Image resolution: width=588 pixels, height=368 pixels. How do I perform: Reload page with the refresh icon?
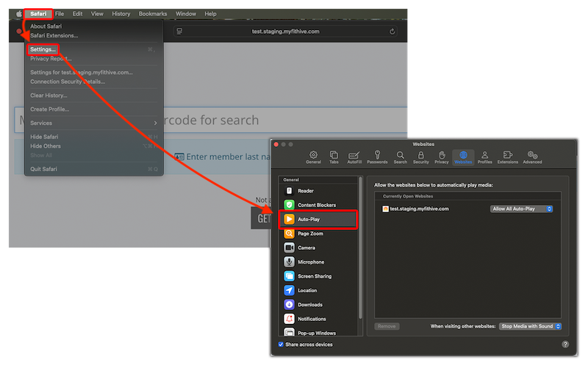click(x=392, y=32)
